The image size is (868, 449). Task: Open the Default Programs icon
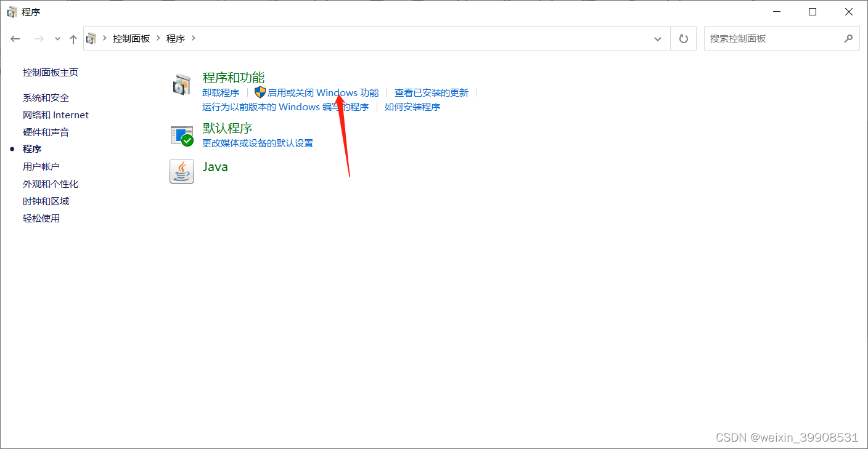click(182, 136)
